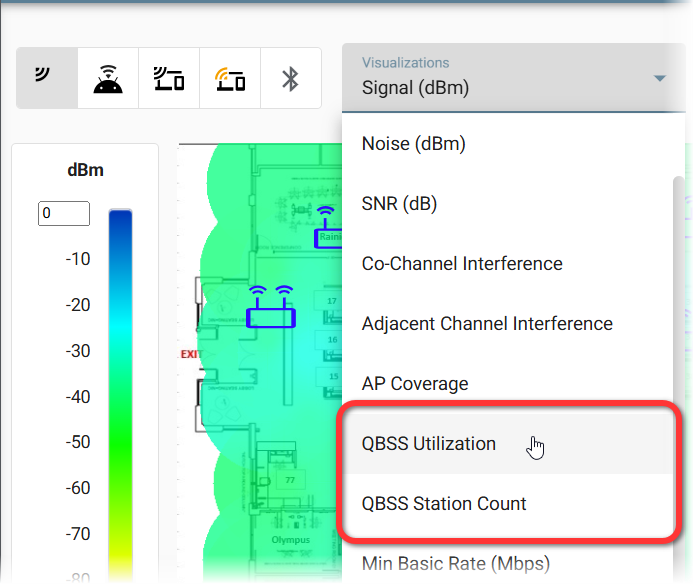Click the double-antenna access point on map
This screenshot has width=694, height=584.
(271, 308)
